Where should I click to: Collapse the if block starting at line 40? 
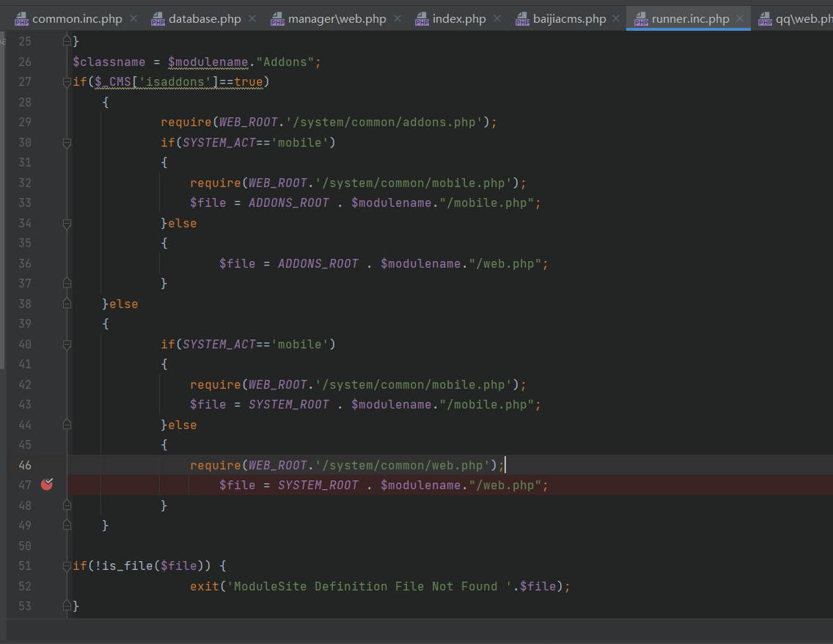pos(67,345)
